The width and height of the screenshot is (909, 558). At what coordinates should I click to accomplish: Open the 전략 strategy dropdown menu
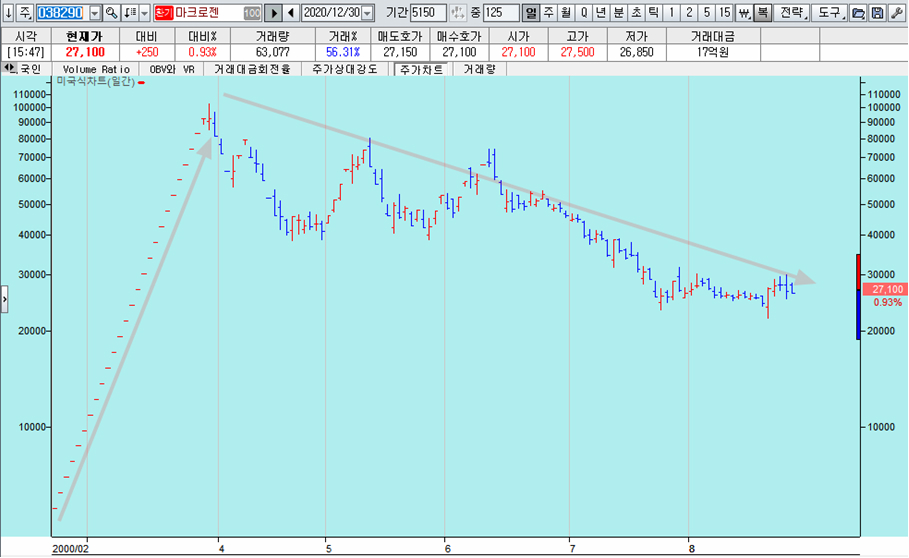791,13
